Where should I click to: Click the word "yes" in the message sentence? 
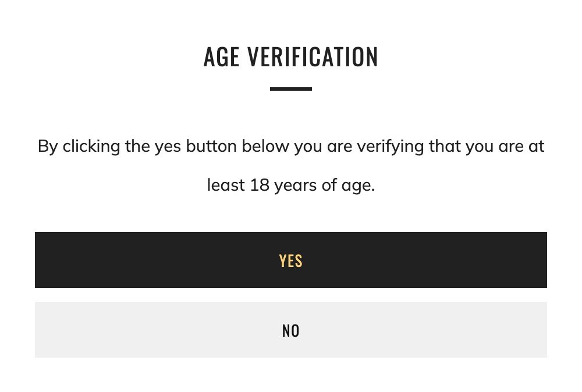point(168,147)
